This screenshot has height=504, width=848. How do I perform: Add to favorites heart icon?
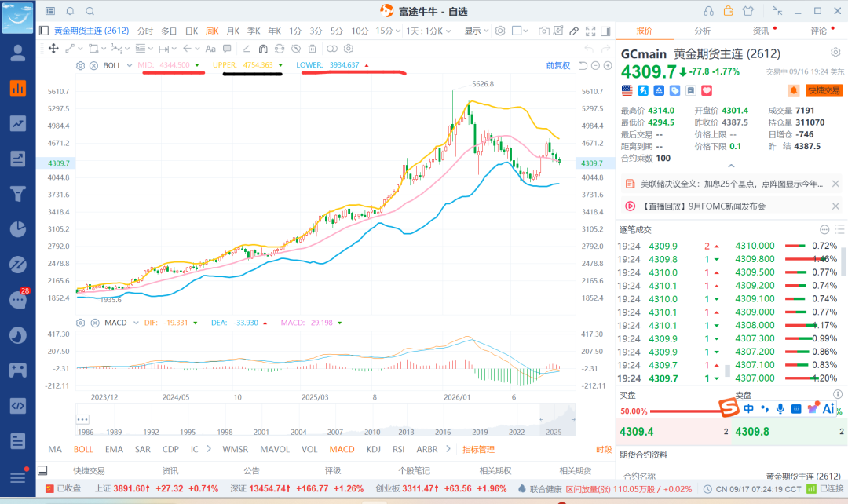[707, 91]
